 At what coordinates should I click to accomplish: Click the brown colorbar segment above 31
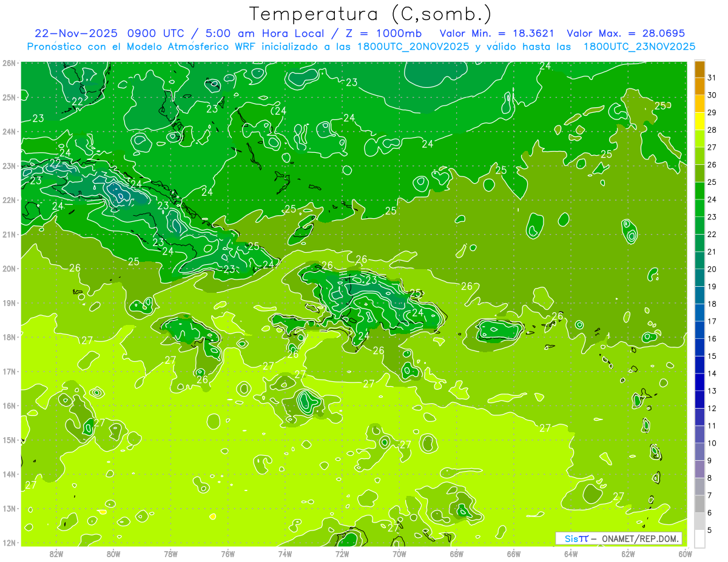point(699,69)
